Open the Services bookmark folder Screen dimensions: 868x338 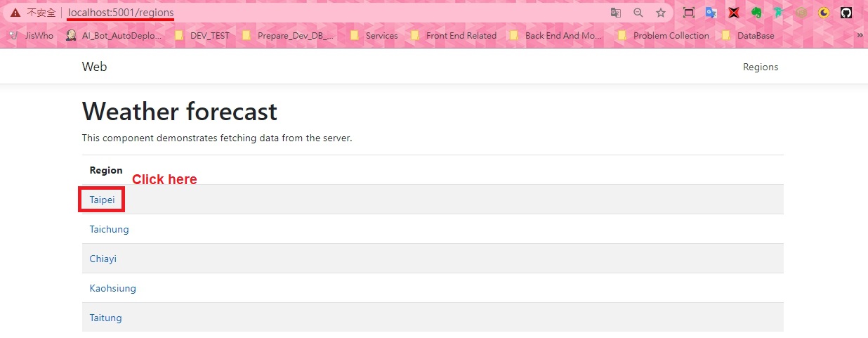[374, 36]
